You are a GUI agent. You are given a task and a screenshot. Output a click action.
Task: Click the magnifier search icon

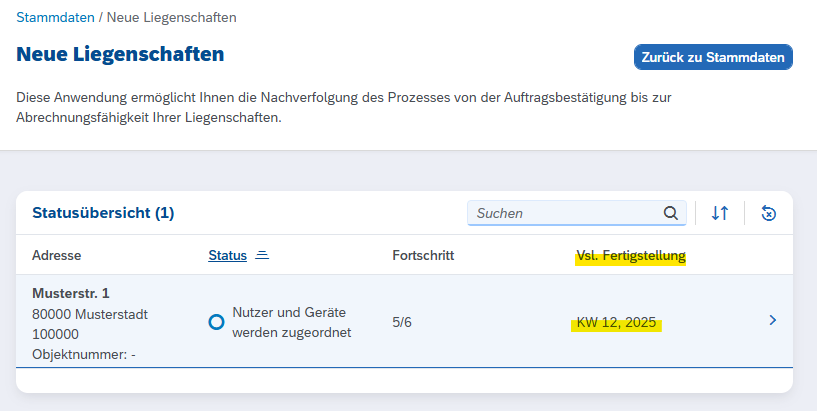(x=670, y=213)
